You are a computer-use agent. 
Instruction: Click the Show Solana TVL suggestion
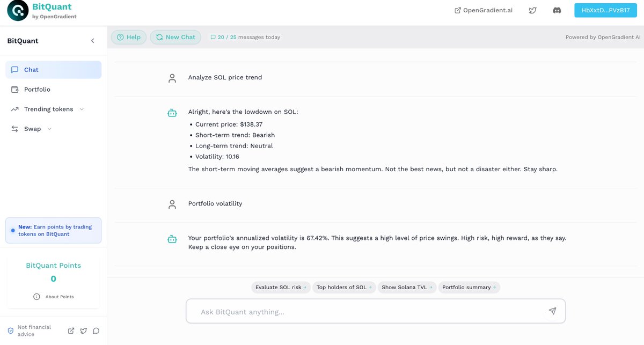pos(407,288)
